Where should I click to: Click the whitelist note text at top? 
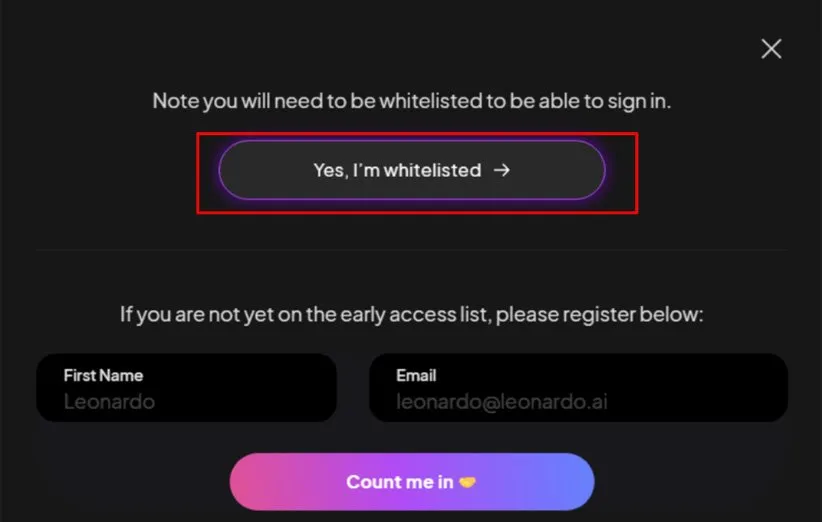tap(411, 101)
